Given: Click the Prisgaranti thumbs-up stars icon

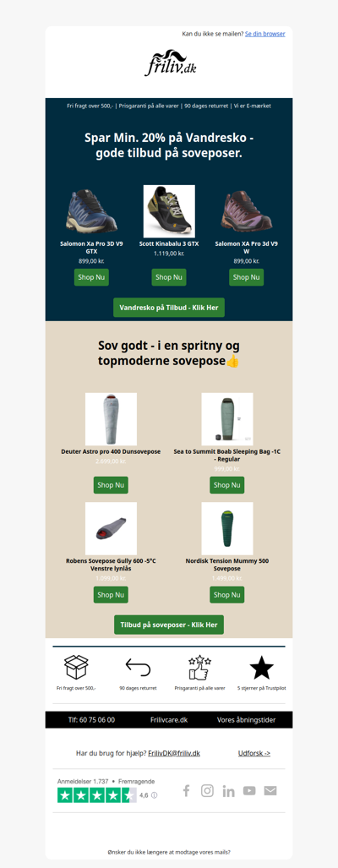Looking at the screenshot, I should [x=199, y=667].
